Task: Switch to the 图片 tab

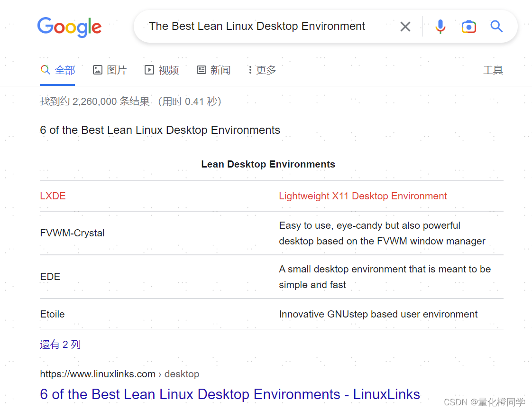Action: (x=110, y=70)
